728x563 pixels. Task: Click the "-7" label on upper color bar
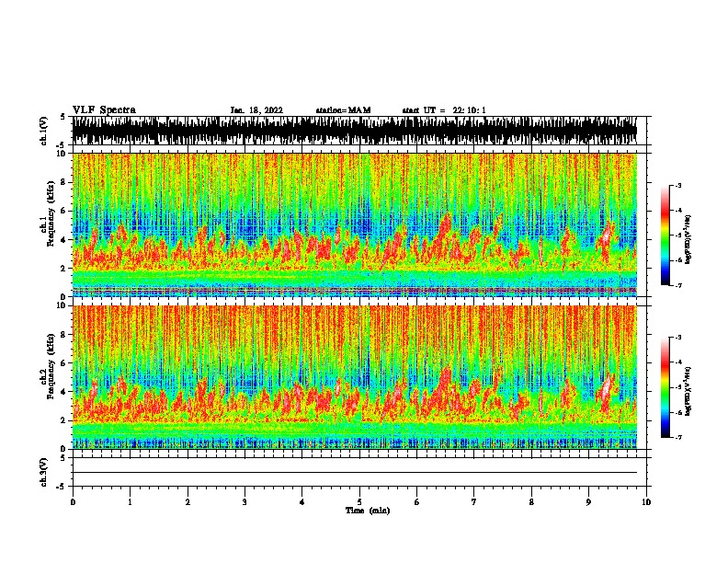tap(677, 285)
